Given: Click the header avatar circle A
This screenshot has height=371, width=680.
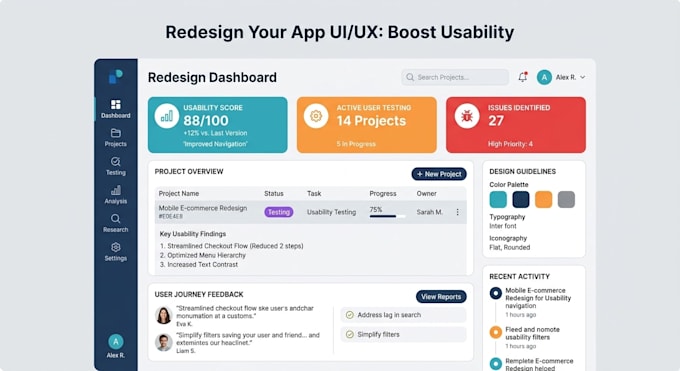Looking at the screenshot, I should (x=544, y=77).
